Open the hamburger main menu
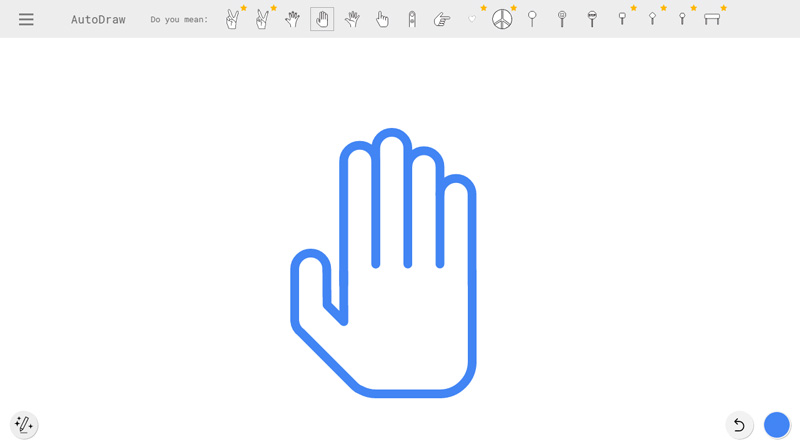Image resolution: width=800 pixels, height=448 pixels. [x=26, y=19]
